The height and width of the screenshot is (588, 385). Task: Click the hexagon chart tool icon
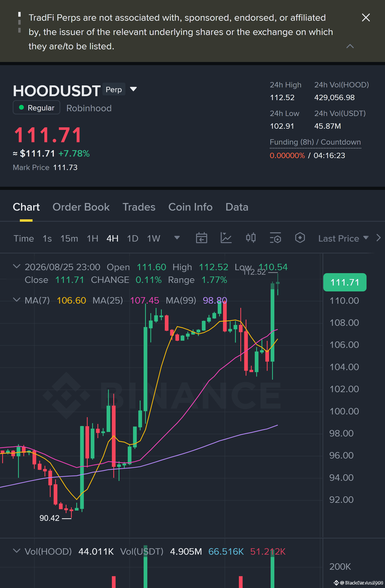click(300, 238)
